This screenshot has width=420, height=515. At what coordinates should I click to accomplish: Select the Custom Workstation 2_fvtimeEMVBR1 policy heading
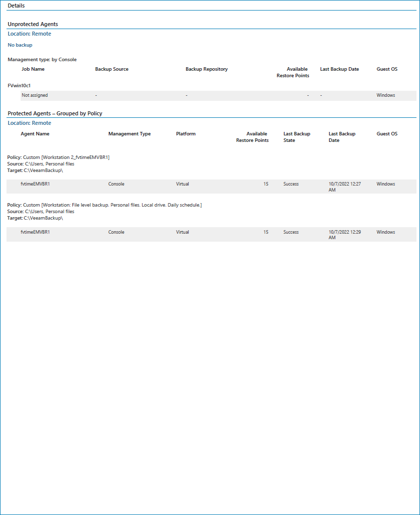point(60,157)
